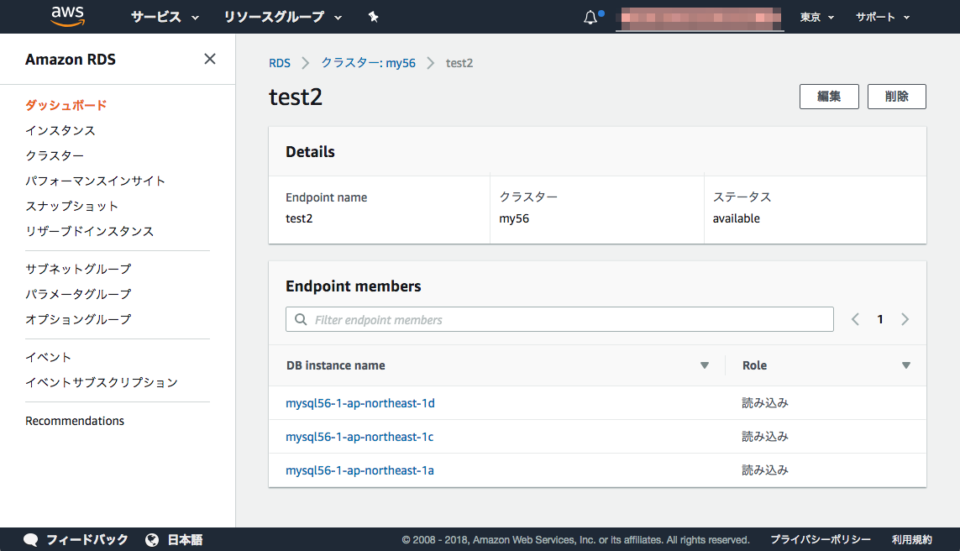Open リザーブドインスタンス in the sidebar

(x=89, y=231)
